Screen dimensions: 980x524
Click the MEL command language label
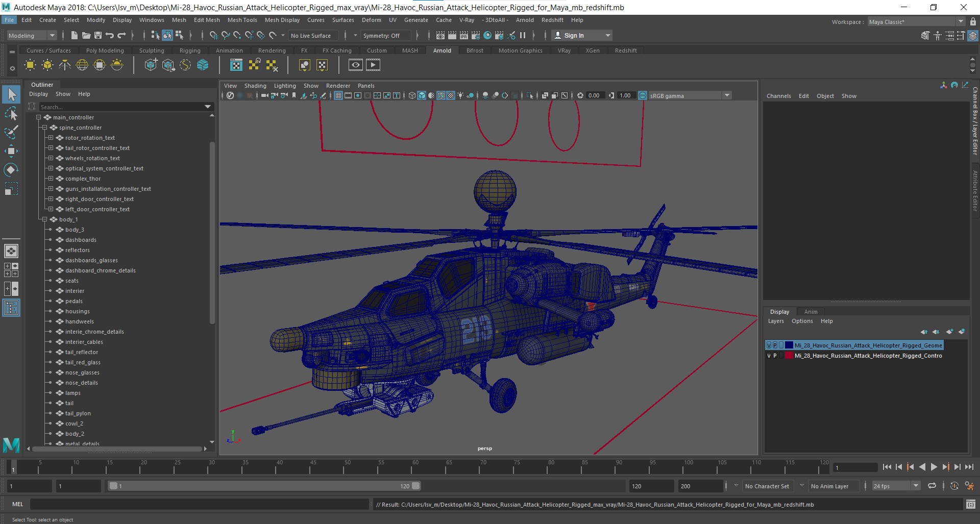[17, 504]
